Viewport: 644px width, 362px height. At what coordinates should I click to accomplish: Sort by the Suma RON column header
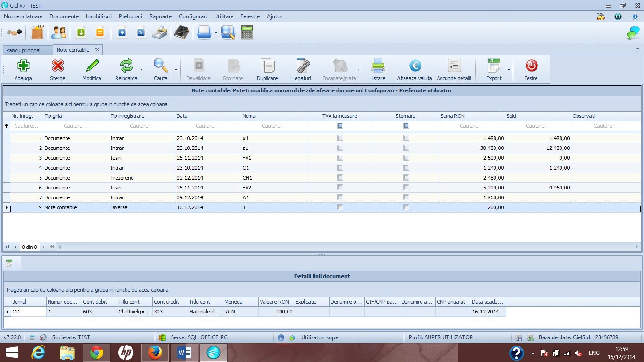point(472,116)
